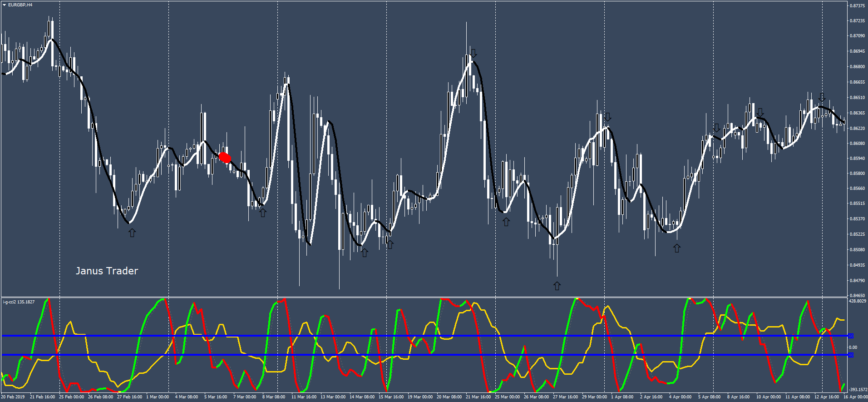Screen dimensions: 868x402
Task: Click the 0.86510 price label
Action: click(x=857, y=98)
